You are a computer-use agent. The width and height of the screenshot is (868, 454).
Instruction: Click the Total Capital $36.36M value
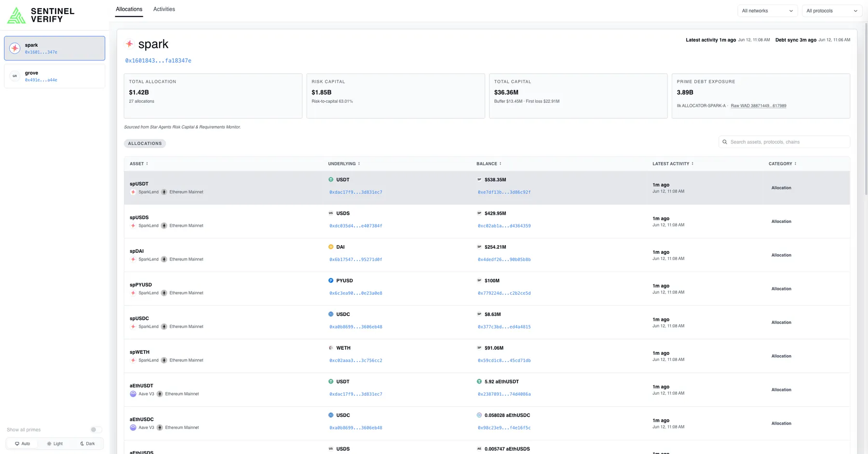506,92
